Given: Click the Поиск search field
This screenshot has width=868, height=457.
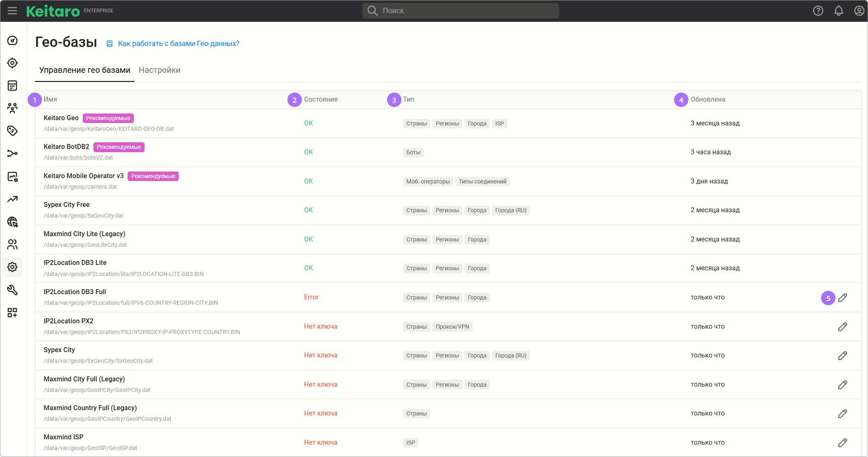Looking at the screenshot, I should point(460,11).
